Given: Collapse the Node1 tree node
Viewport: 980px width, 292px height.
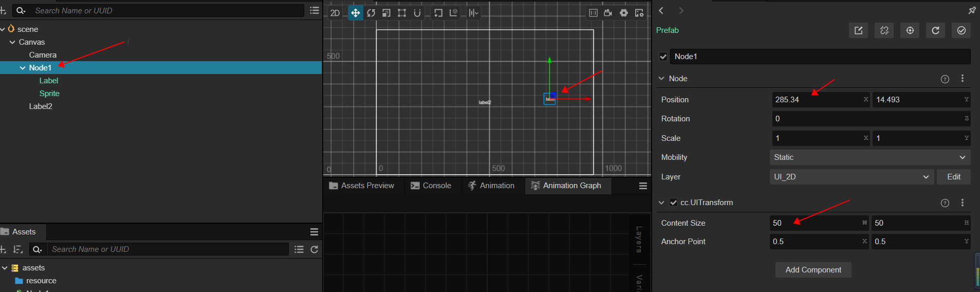Looking at the screenshot, I should [23, 68].
